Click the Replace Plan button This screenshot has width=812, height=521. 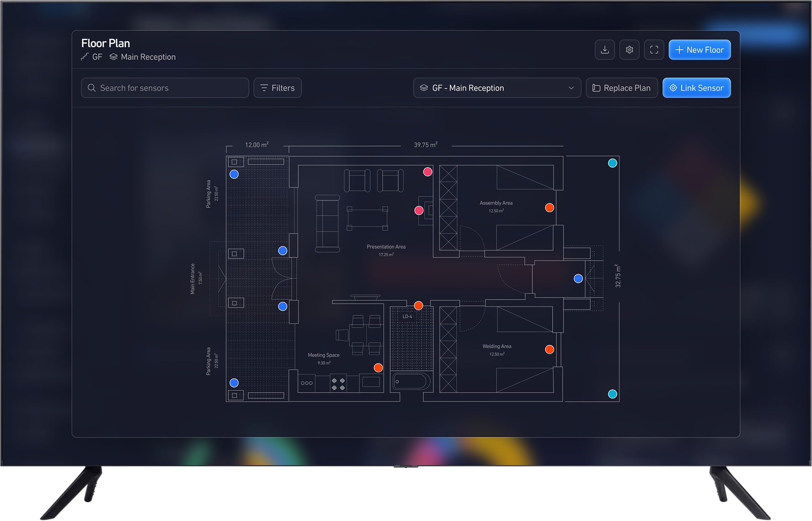pyautogui.click(x=621, y=88)
